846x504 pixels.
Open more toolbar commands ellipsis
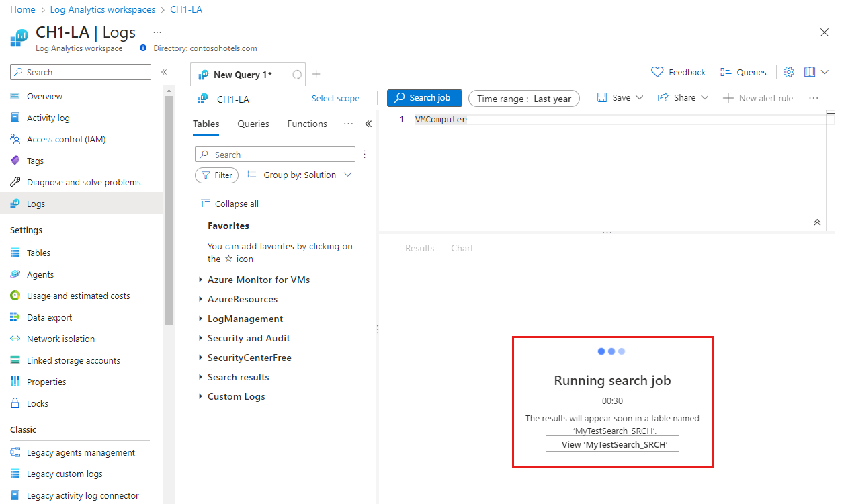[x=814, y=98]
